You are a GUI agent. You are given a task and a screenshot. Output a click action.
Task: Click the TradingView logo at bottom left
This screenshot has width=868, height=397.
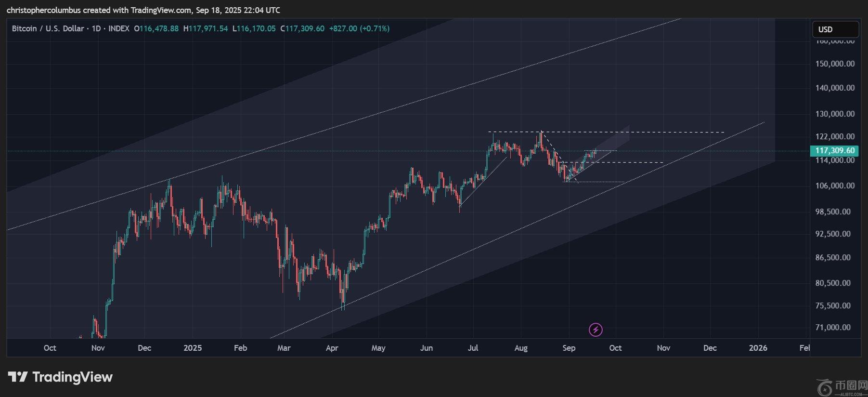tap(60, 377)
